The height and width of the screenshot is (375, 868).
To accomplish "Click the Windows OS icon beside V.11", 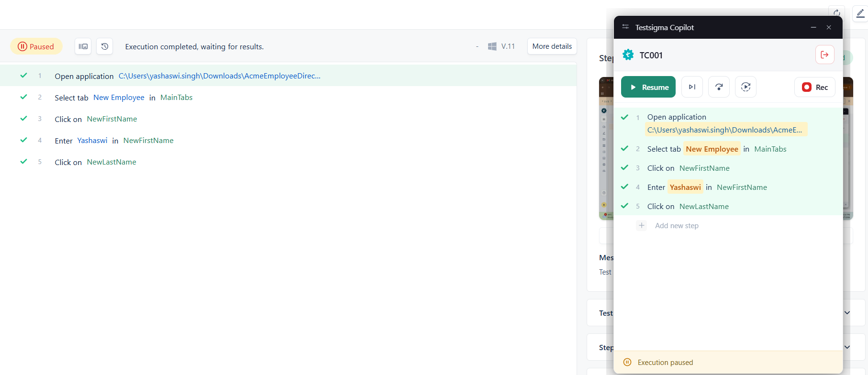I will click(492, 46).
